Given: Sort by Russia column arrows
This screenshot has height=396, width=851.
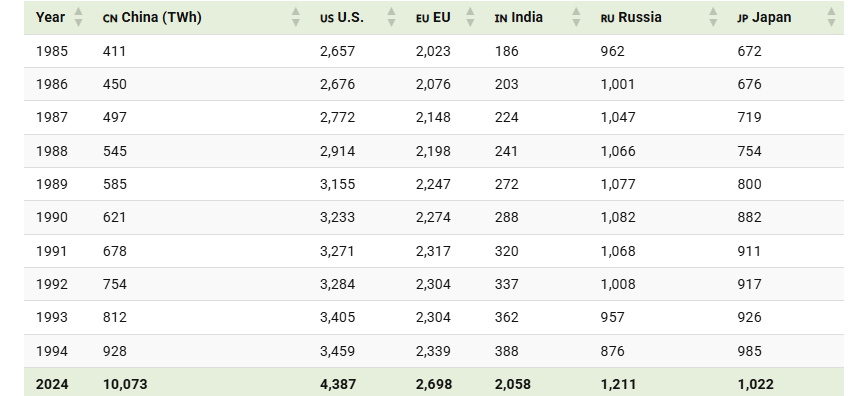Looking at the screenshot, I should [x=713, y=17].
